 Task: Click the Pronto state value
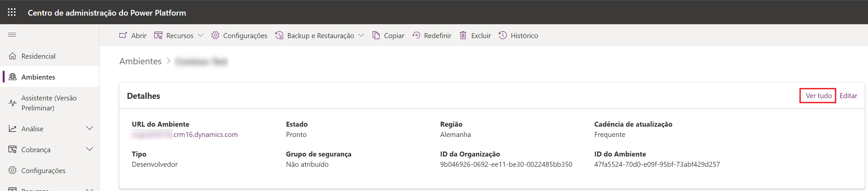[296, 134]
